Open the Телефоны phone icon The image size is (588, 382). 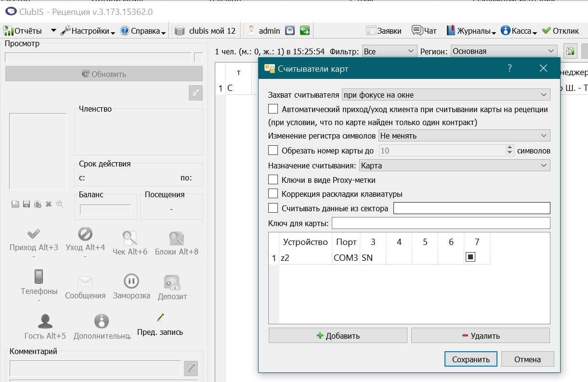(39, 277)
